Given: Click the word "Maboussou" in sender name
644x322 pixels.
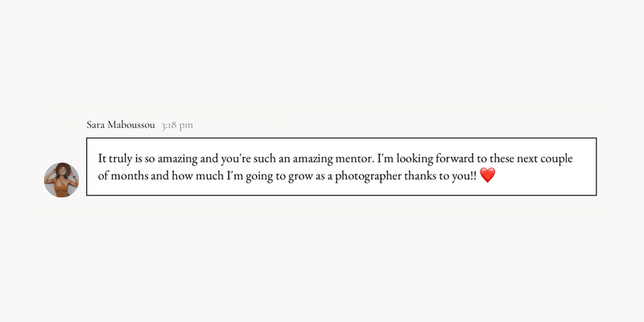Looking at the screenshot, I should pyautogui.click(x=131, y=125).
